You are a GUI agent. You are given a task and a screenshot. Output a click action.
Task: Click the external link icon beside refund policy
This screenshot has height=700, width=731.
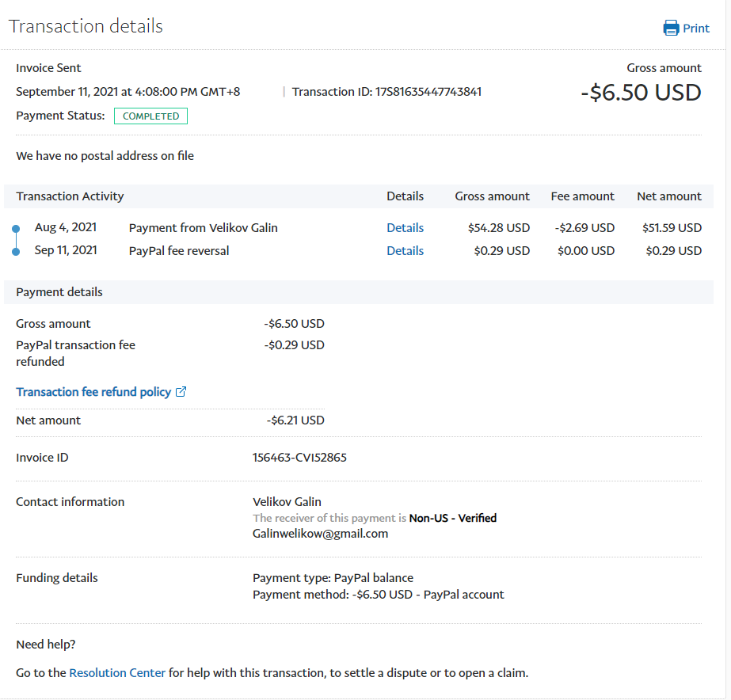click(x=181, y=392)
